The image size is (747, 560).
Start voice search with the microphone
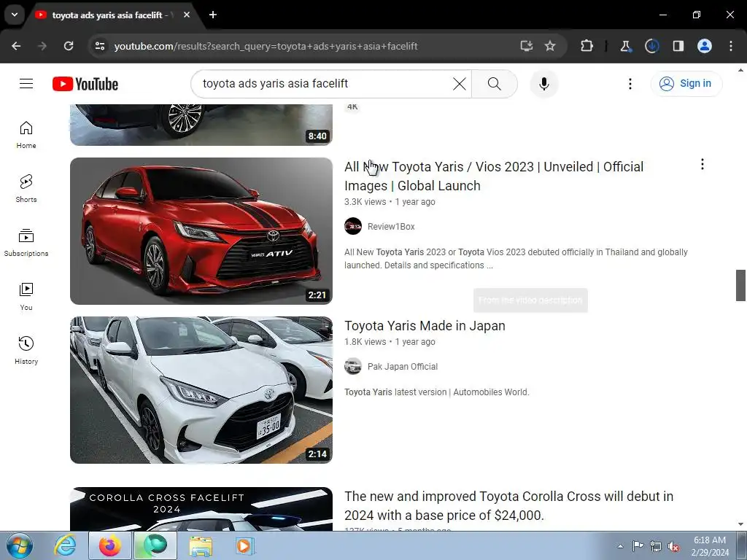click(544, 84)
